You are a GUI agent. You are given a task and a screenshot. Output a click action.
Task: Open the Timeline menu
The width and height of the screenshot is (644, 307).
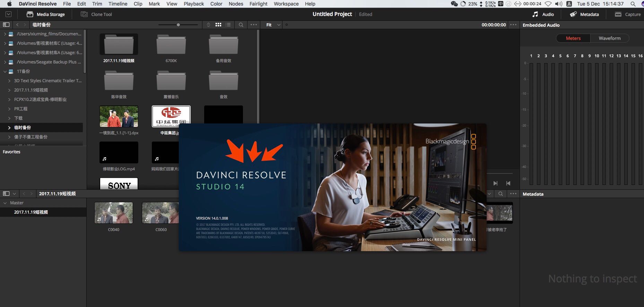tap(118, 4)
